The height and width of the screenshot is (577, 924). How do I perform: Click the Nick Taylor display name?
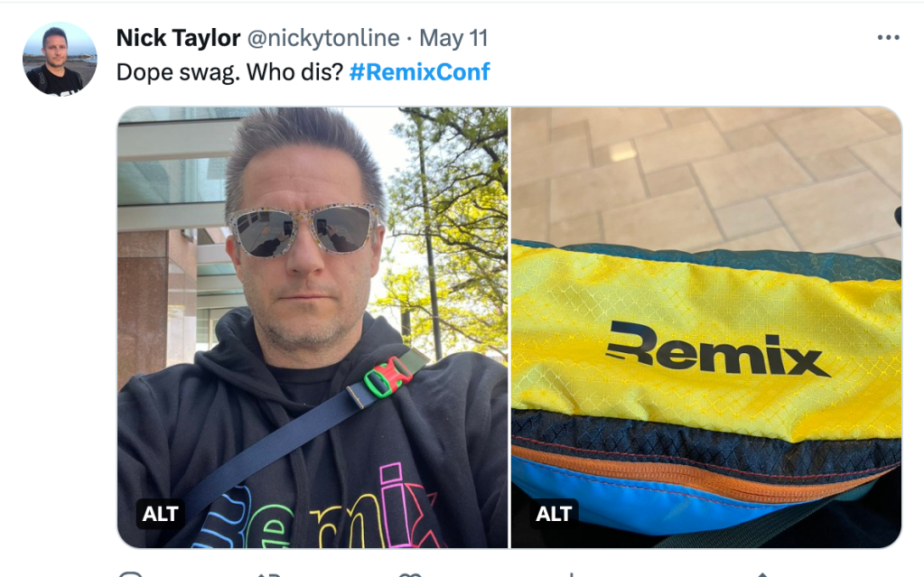[178, 38]
